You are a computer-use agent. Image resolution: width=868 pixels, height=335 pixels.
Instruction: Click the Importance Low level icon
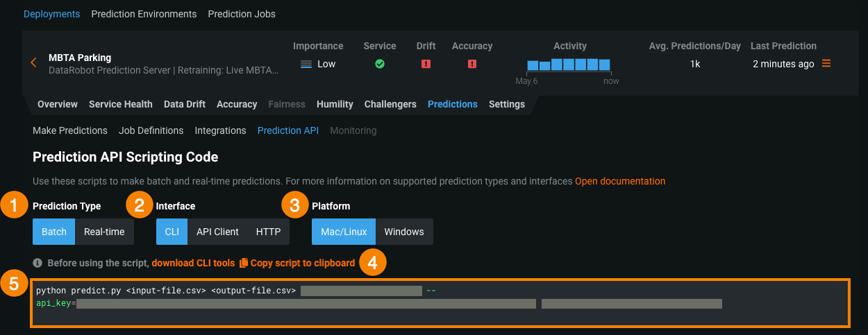click(306, 64)
